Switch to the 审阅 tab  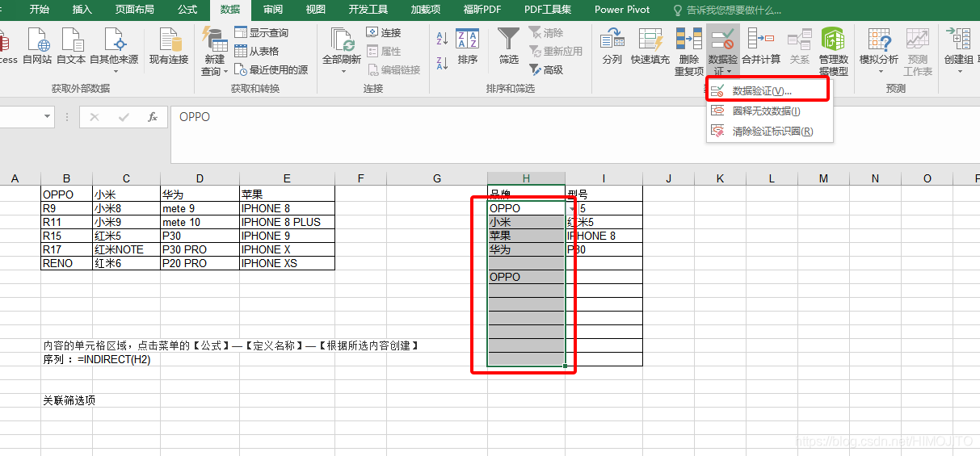273,10
